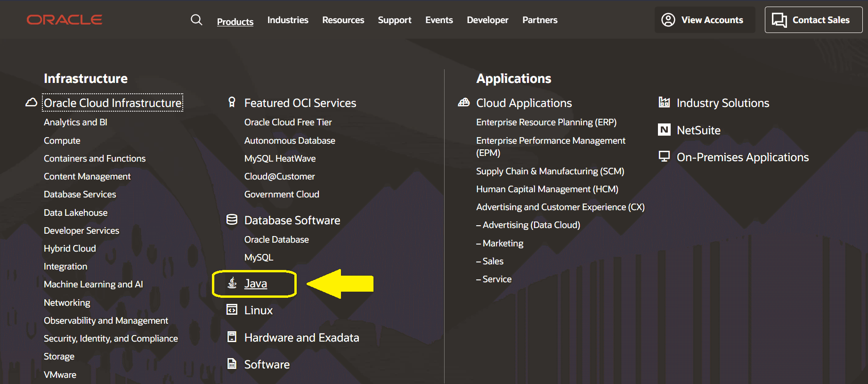Image resolution: width=868 pixels, height=384 pixels.
Task: Select Containers and Functions
Action: point(95,158)
